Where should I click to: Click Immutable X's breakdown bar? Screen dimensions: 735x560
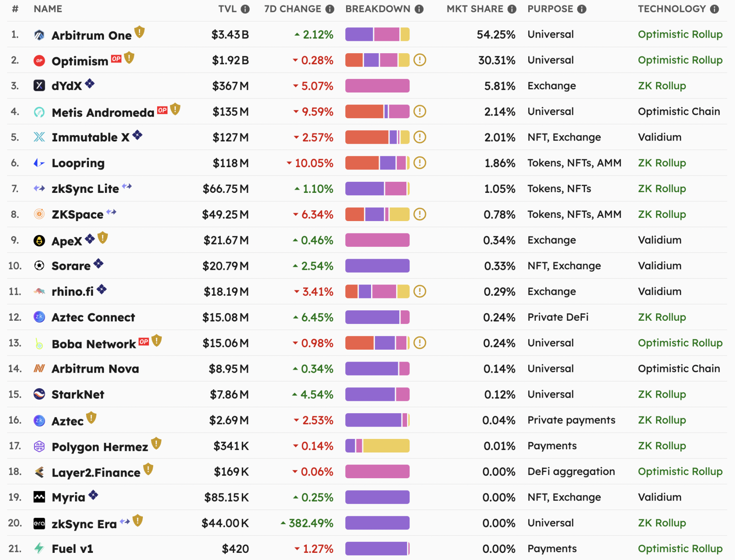[377, 137]
